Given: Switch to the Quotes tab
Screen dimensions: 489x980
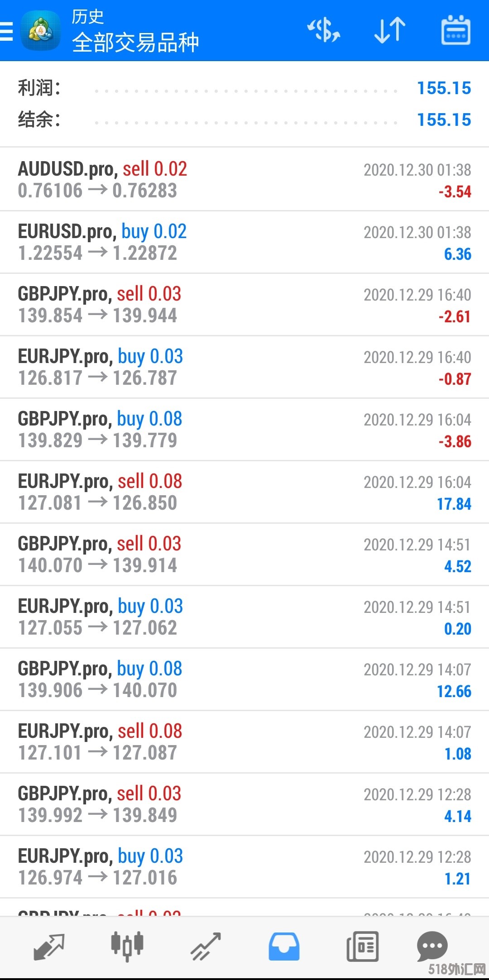Looking at the screenshot, I should [x=49, y=946].
